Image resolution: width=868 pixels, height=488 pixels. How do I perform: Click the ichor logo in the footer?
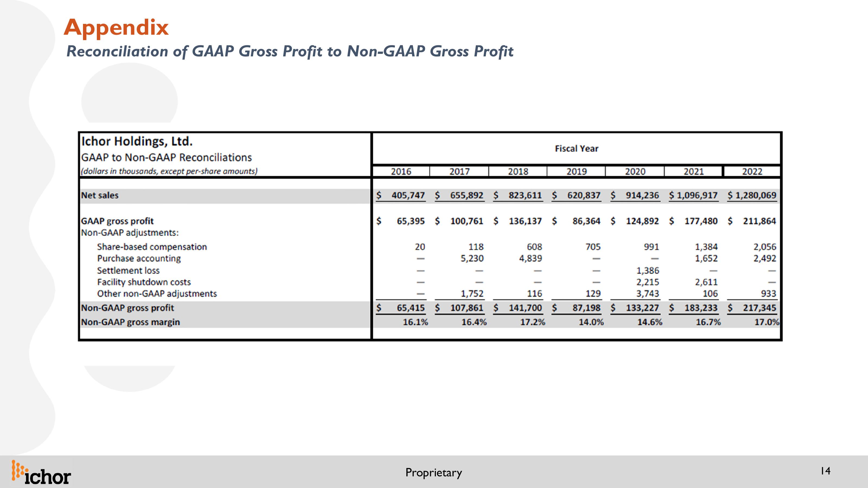(x=41, y=473)
